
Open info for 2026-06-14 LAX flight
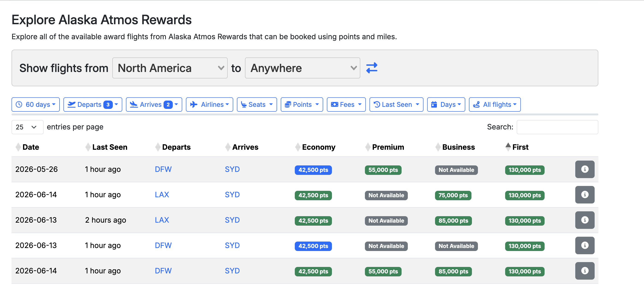coord(584,195)
